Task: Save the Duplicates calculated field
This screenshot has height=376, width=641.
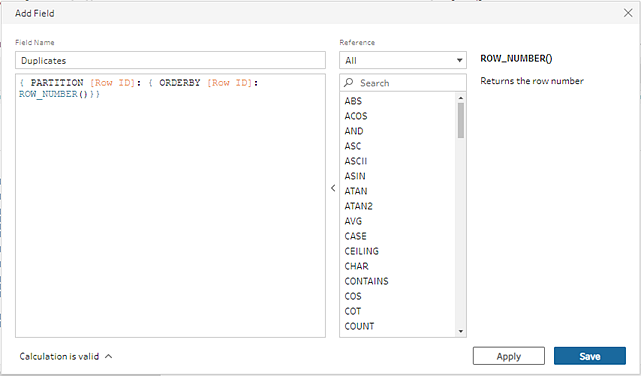Action: pos(589,356)
